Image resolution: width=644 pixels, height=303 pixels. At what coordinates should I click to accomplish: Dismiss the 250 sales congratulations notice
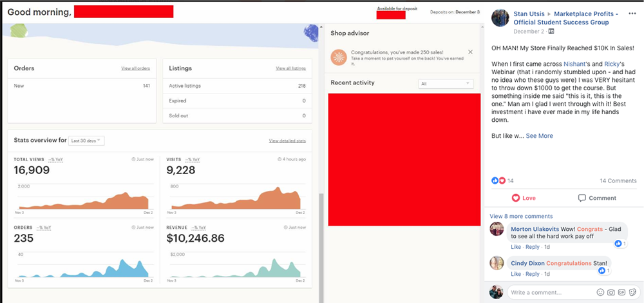point(470,52)
